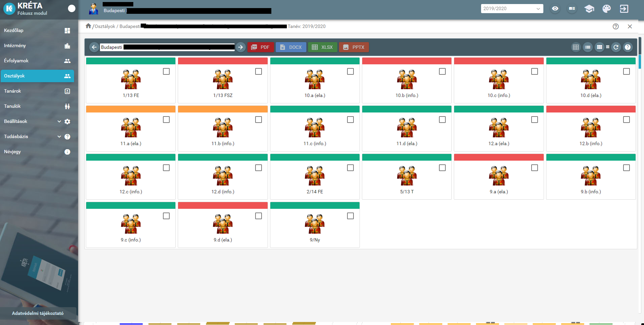This screenshot has height=325, width=644.
Task: Click the Beállítások gear icon
Action: pos(67,122)
